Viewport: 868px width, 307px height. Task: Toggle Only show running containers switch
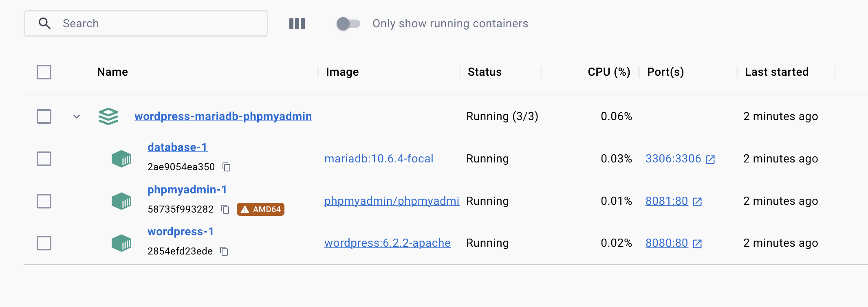tap(348, 24)
